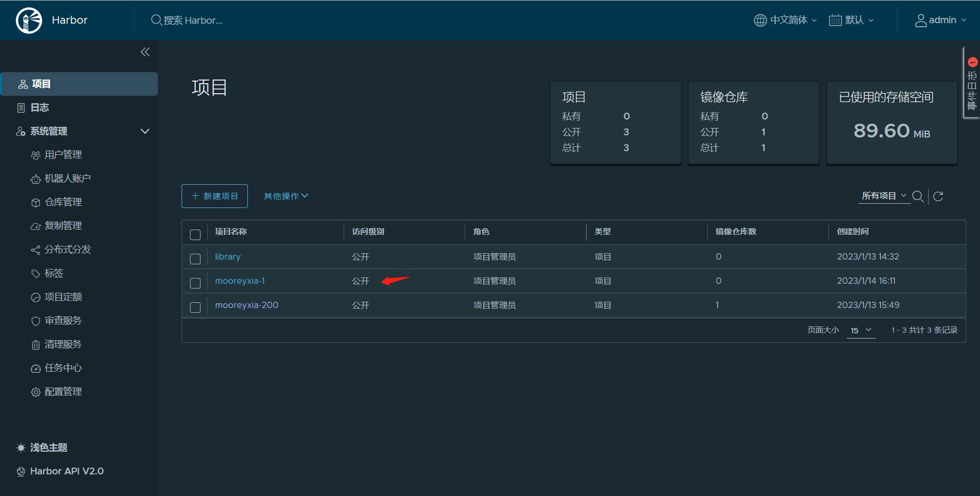Go to 任务中心 page
980x496 pixels.
coord(63,368)
